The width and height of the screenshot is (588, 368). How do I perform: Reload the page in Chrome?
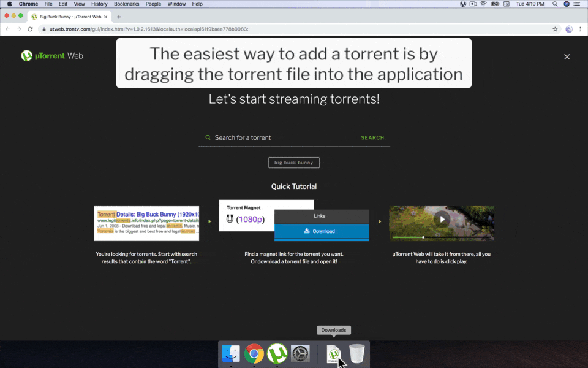coord(30,29)
